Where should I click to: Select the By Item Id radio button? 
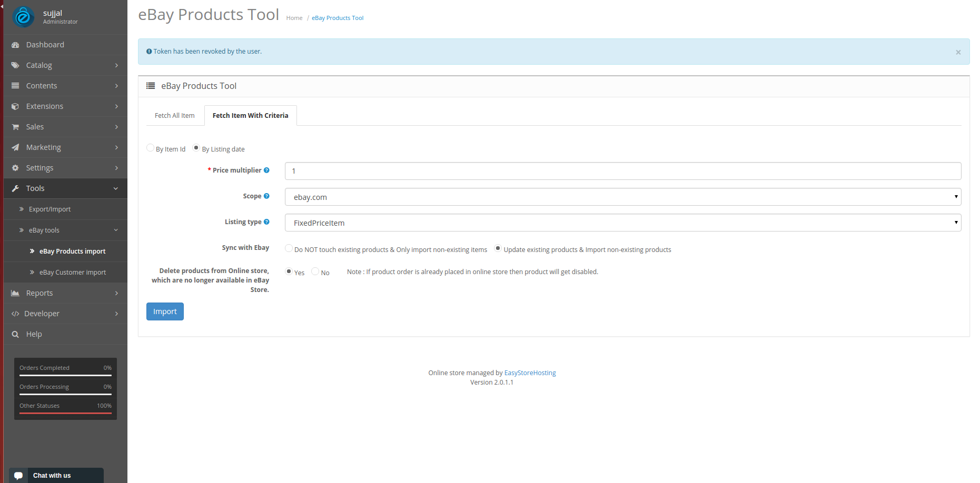click(x=150, y=148)
